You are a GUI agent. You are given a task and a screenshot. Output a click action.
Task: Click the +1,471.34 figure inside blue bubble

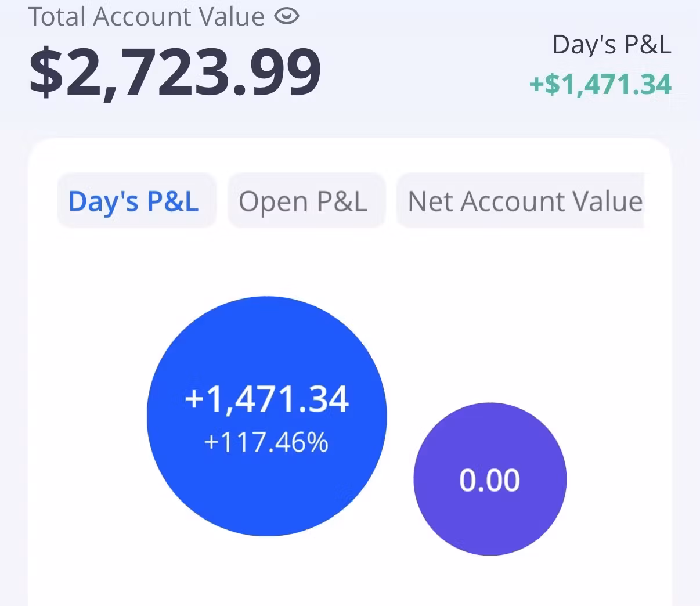266,399
